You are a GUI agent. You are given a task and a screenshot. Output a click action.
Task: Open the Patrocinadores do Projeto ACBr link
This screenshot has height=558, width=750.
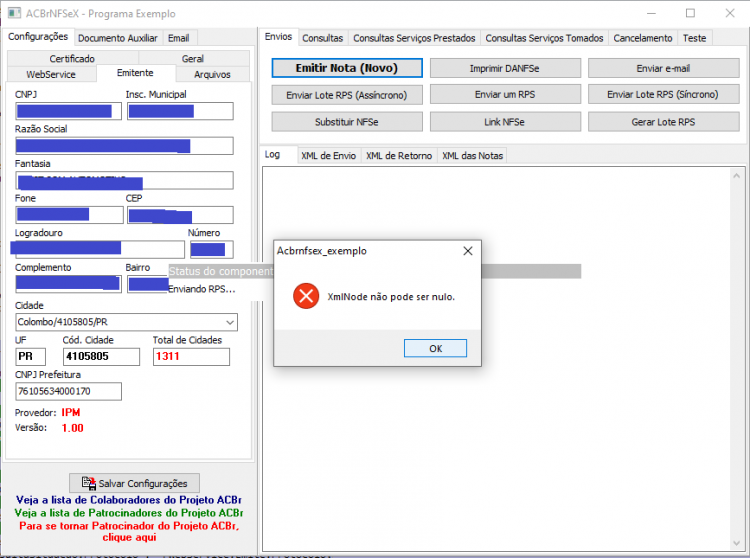[129, 513]
